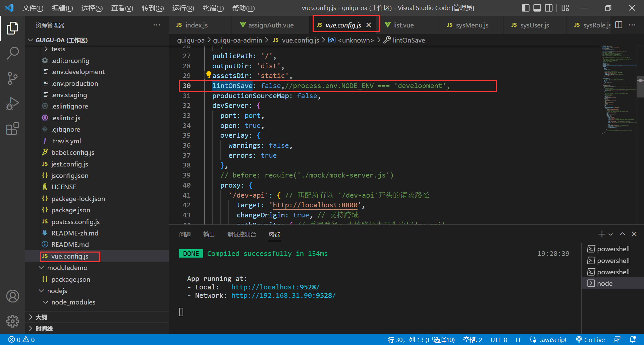644x345 pixels.
Task: Click Go Live in status bar
Action: [x=590, y=340]
